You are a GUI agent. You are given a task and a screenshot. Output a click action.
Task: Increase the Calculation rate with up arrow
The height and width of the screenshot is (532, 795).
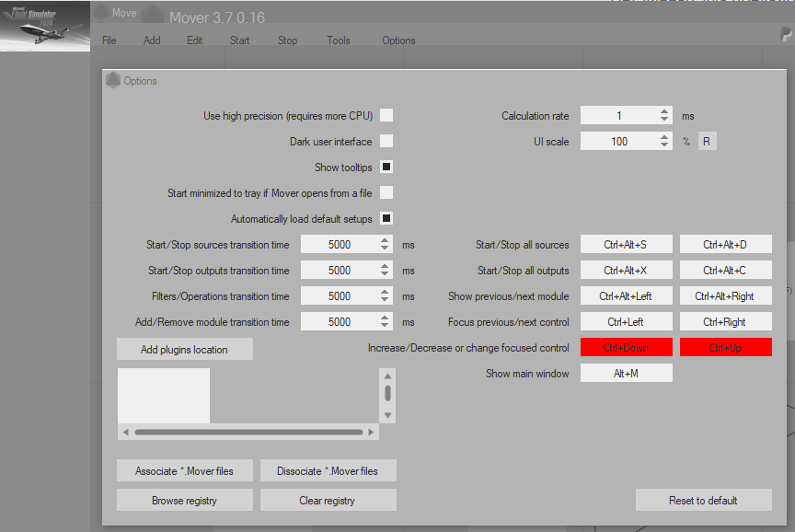pyautogui.click(x=664, y=111)
